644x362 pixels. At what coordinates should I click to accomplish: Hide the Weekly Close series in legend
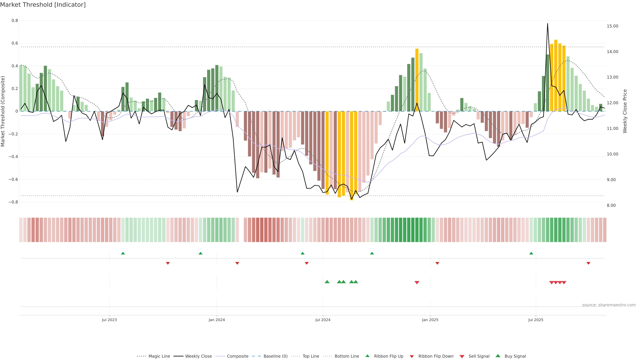198,356
